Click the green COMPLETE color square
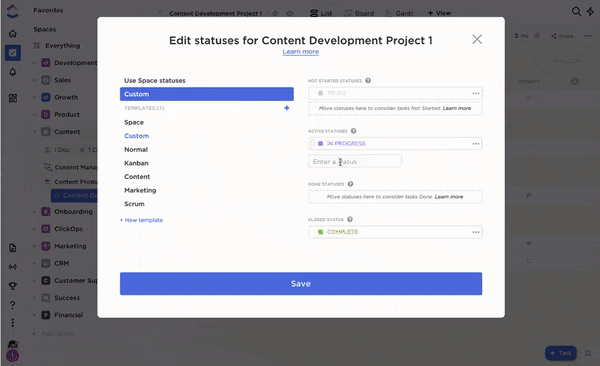The image size is (600, 366). click(x=320, y=232)
